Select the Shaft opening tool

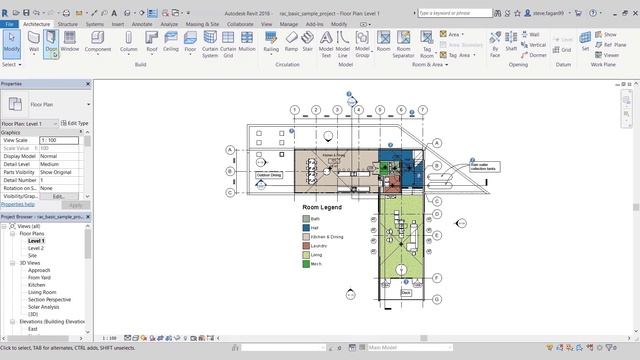click(511, 42)
